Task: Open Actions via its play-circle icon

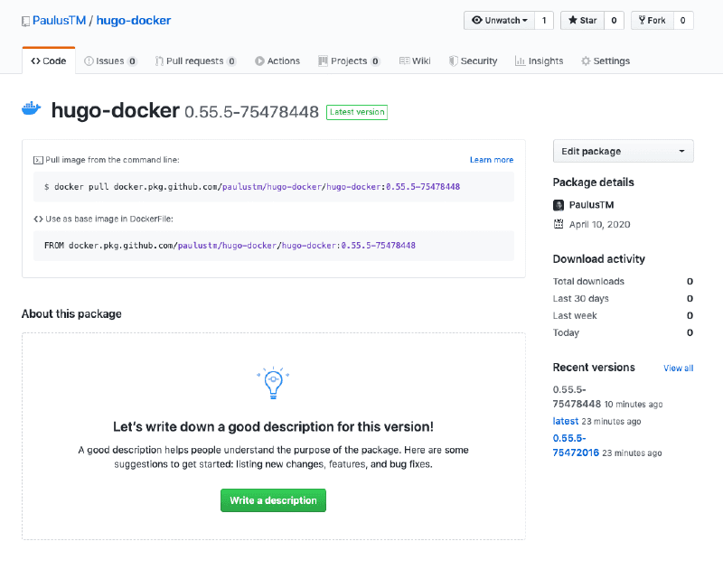Action: pos(259,61)
